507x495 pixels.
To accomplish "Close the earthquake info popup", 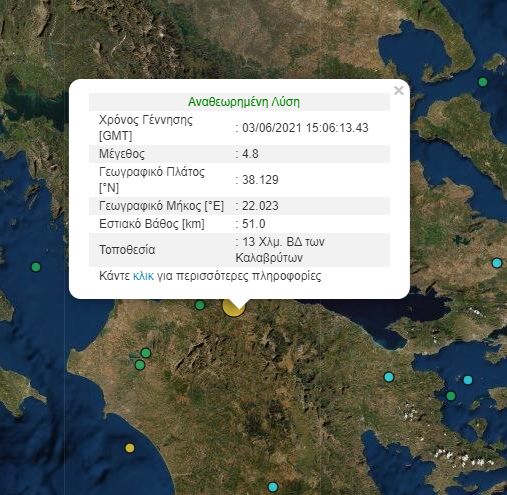I will click(399, 90).
